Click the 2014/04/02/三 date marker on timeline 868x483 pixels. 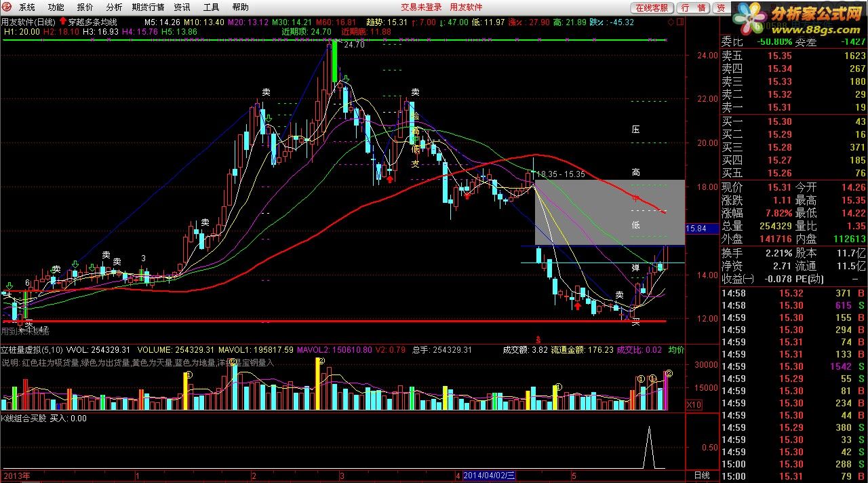pos(489,476)
